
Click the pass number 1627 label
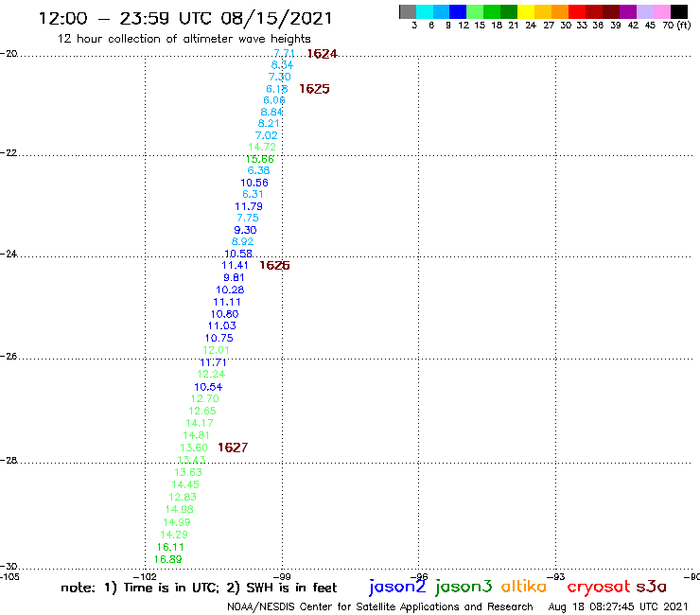(233, 448)
